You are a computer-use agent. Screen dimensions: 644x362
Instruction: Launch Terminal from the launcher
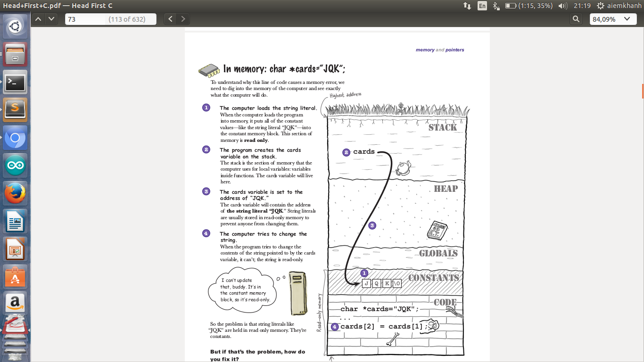click(x=15, y=82)
